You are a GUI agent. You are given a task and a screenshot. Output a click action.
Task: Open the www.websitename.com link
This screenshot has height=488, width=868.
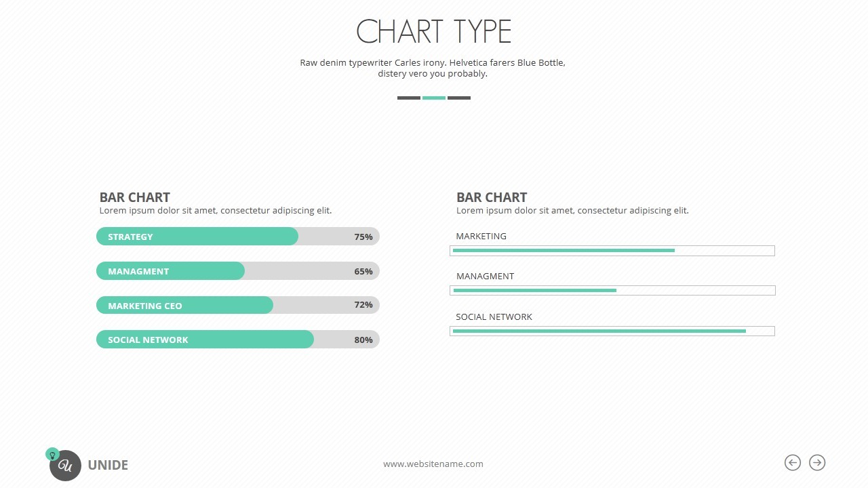pos(433,464)
